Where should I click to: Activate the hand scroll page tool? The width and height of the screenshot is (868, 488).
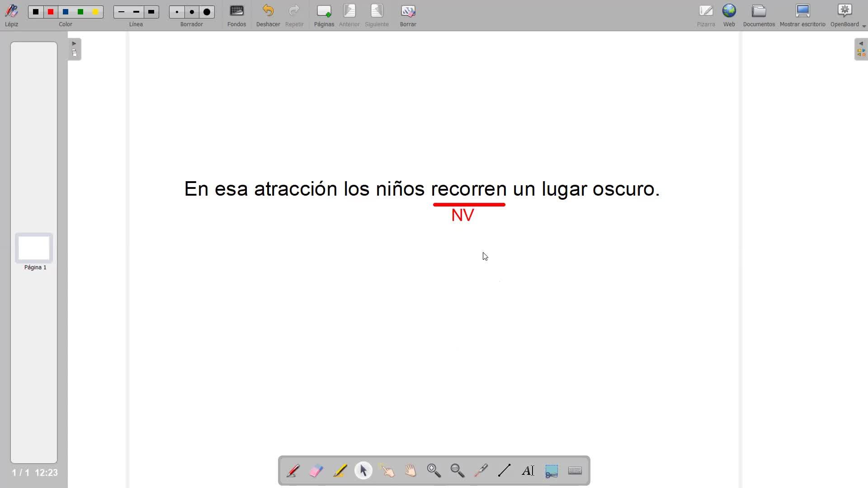410,471
